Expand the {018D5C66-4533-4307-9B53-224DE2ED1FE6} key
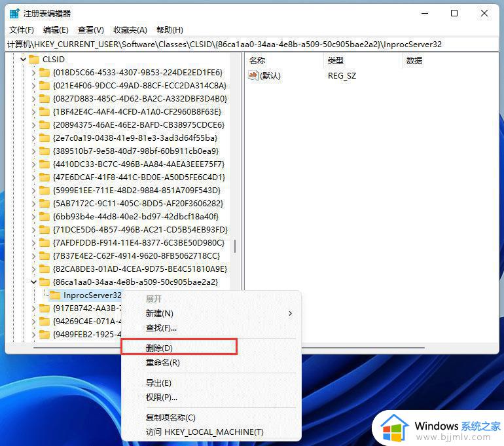 click(33, 73)
